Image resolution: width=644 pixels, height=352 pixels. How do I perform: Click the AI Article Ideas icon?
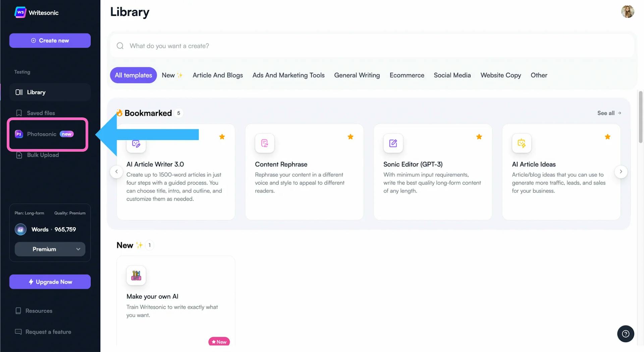522,143
